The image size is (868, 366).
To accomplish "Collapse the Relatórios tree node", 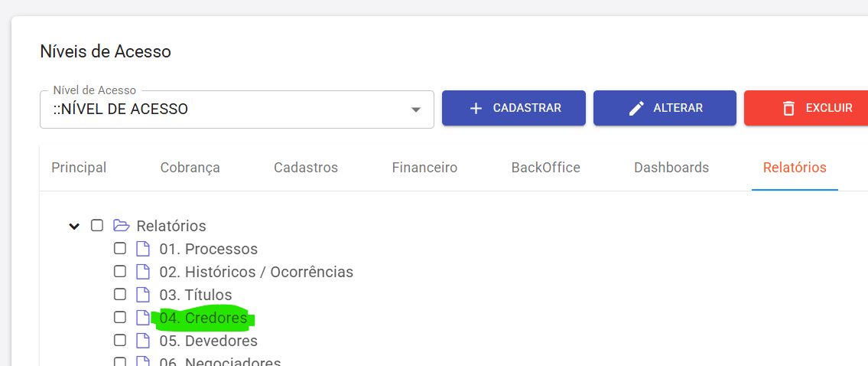I will (x=74, y=226).
